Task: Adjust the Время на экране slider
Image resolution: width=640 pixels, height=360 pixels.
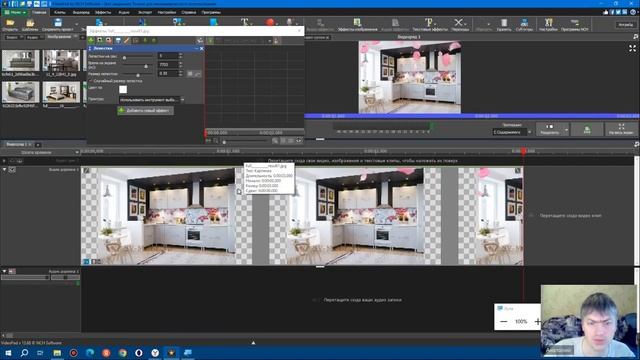Action: (138, 66)
